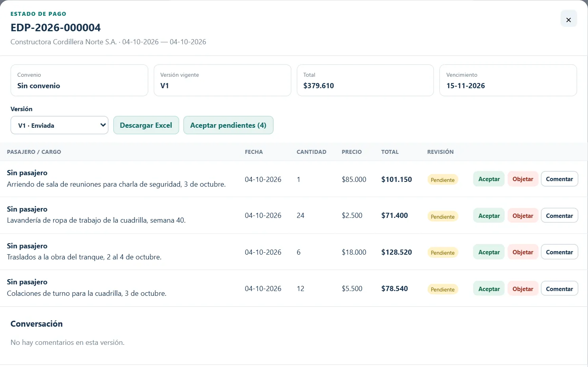588x367 pixels.
Task: Click the Pendiente badge in the $78.540 row
Action: point(443,289)
